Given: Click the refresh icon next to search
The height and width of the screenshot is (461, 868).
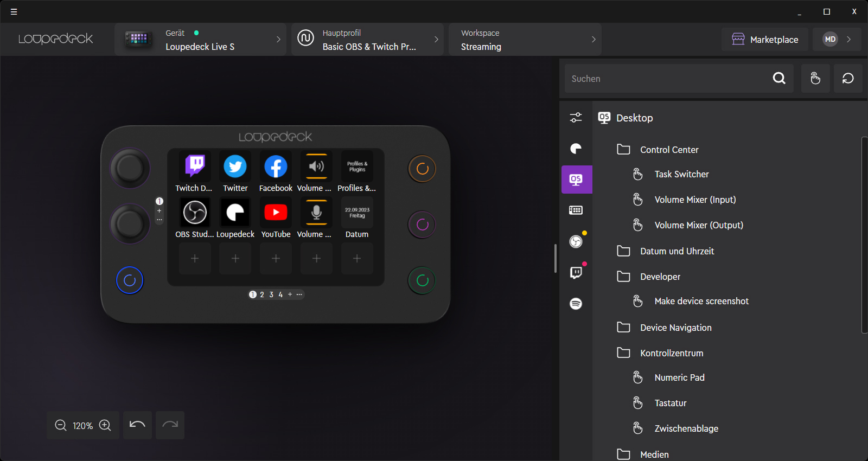Looking at the screenshot, I should (848, 79).
